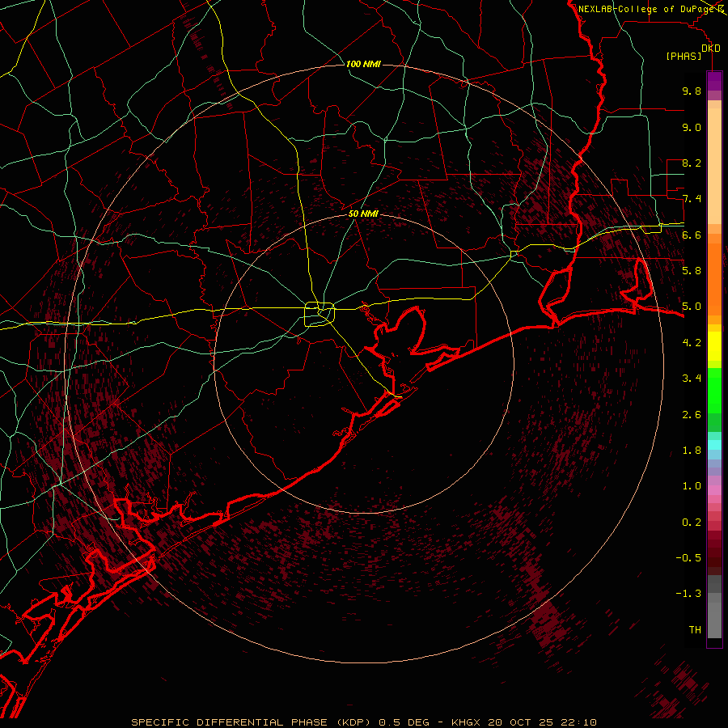Click the 9.8 value on the legend
This screenshot has height=728, width=728.
pos(692,91)
